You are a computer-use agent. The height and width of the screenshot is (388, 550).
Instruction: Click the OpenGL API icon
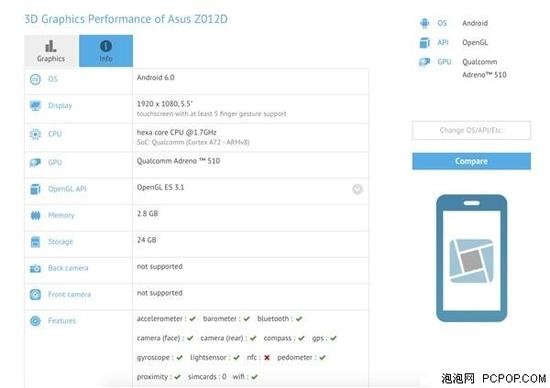(35, 189)
